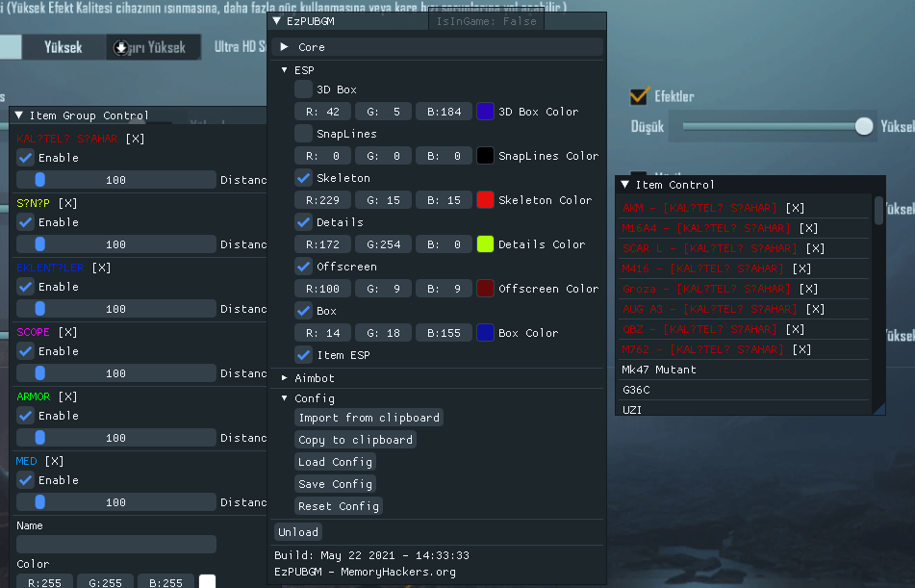Click the Item Control scrollbar
915x588 pixels.
(878, 210)
